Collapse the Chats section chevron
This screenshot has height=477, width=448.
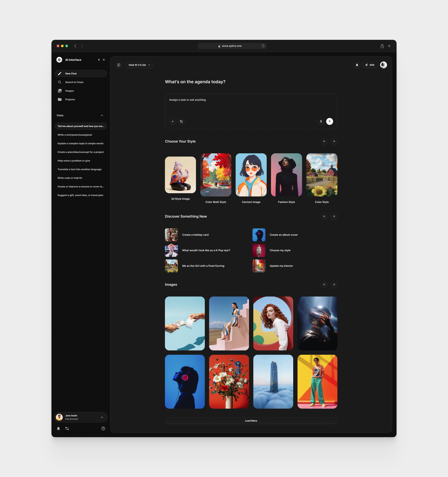click(x=102, y=115)
